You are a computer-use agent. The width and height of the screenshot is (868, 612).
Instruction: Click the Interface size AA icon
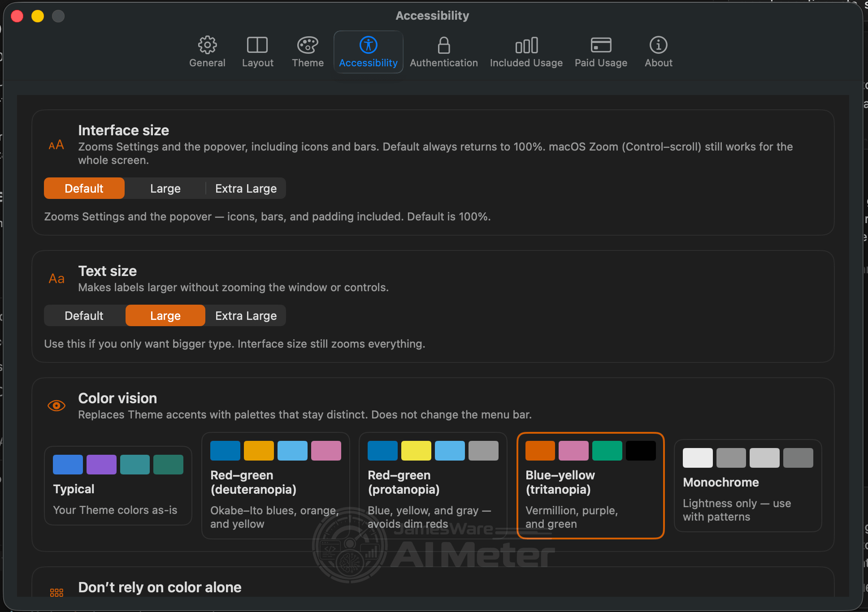click(56, 145)
